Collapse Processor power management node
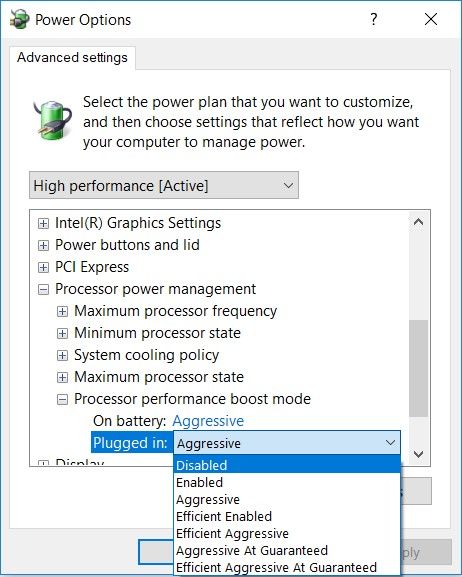Viewport: 462px width, 577px height. click(x=43, y=290)
